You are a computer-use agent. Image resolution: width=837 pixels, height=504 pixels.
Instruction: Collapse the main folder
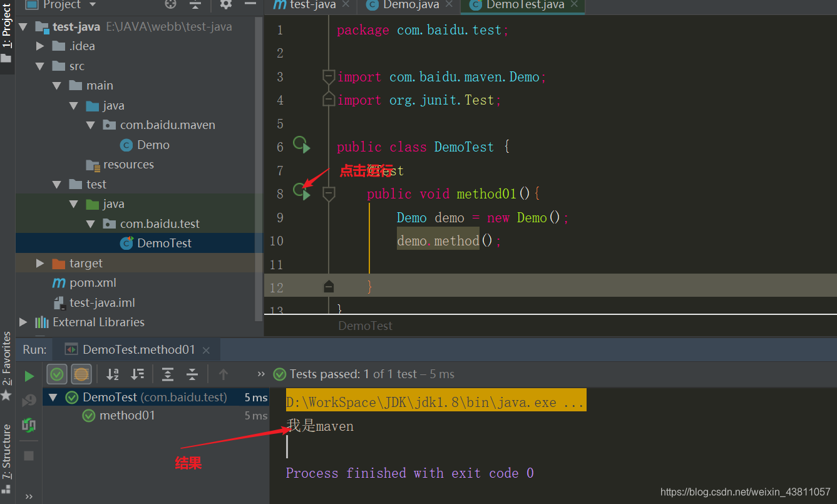tap(57, 86)
